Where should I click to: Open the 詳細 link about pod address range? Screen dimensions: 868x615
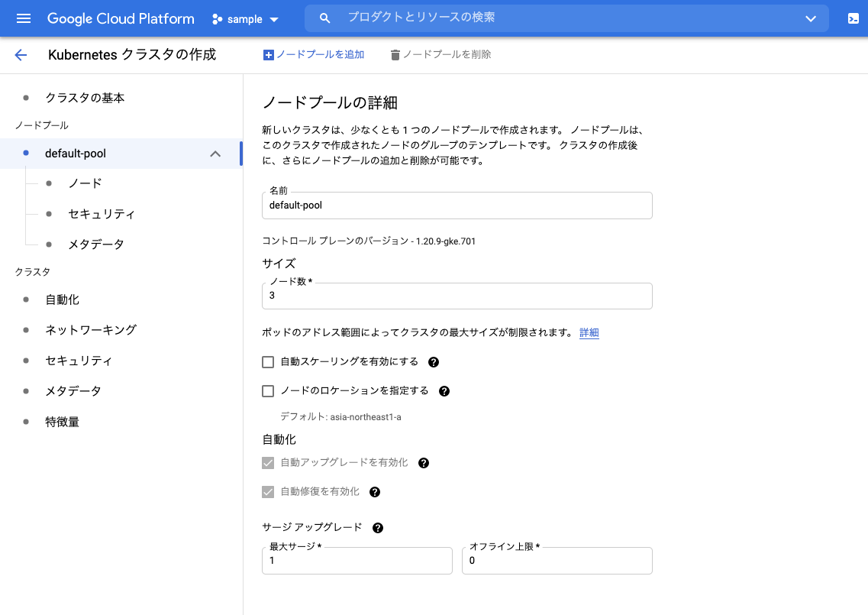(589, 332)
